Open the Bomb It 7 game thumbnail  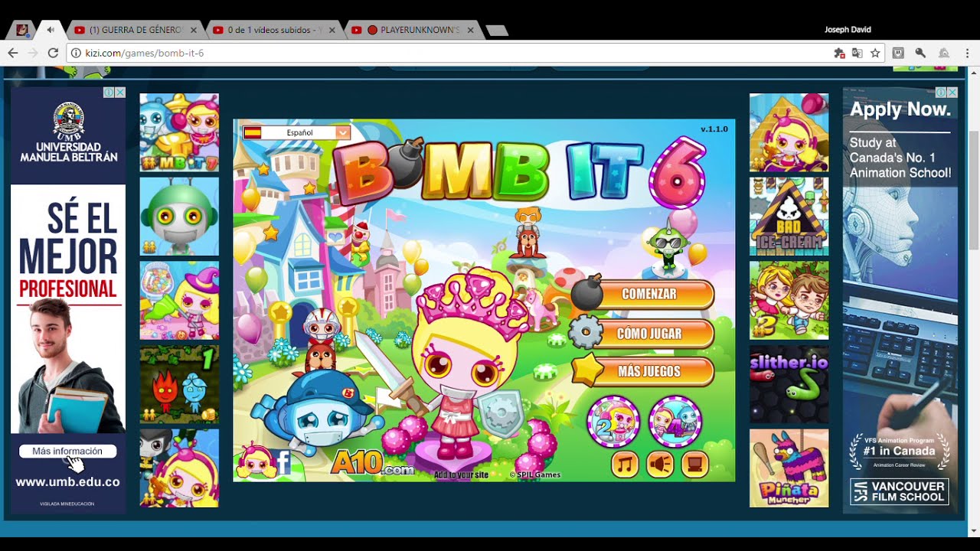pos(179,132)
